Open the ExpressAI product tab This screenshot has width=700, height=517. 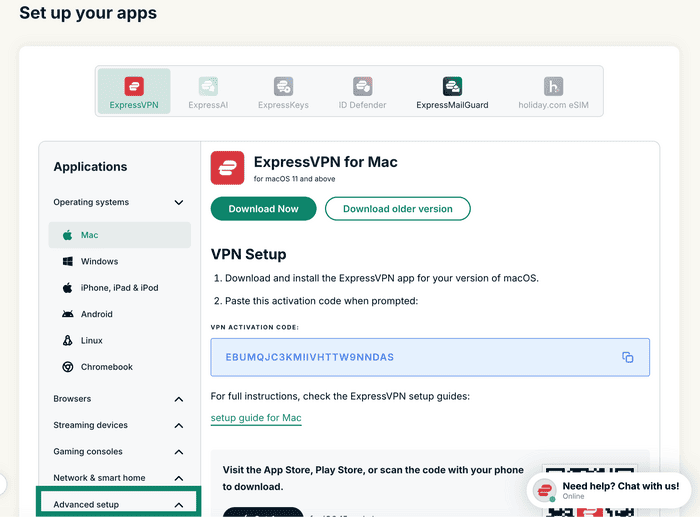(208, 92)
